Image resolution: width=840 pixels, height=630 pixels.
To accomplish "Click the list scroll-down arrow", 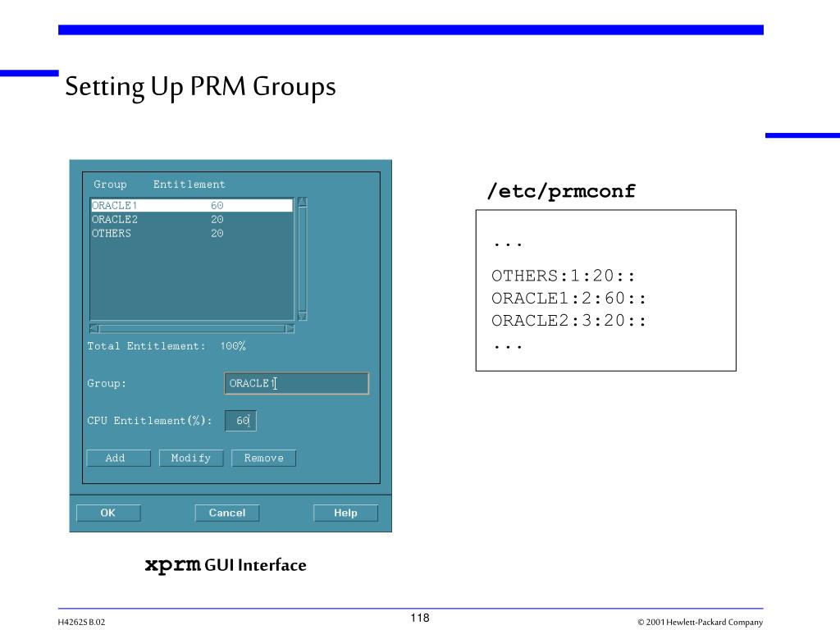I will point(302,316).
